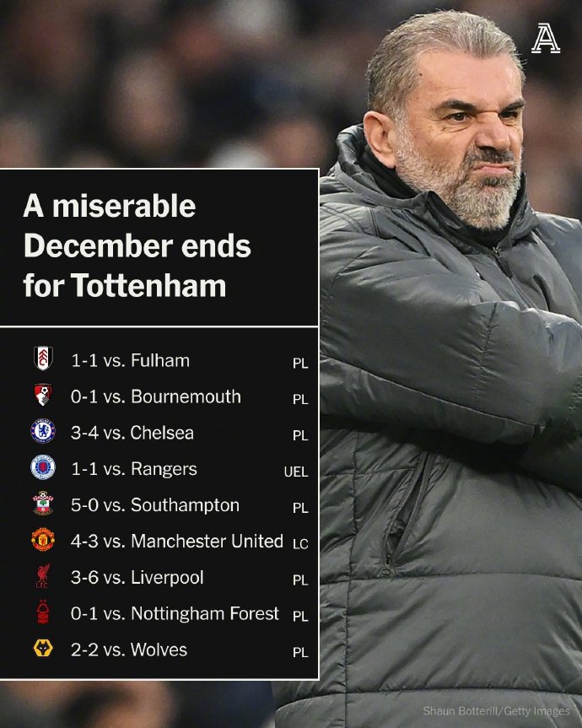The image size is (582, 728).
Task: Click the Chelsea club crest
Action: tap(42, 432)
